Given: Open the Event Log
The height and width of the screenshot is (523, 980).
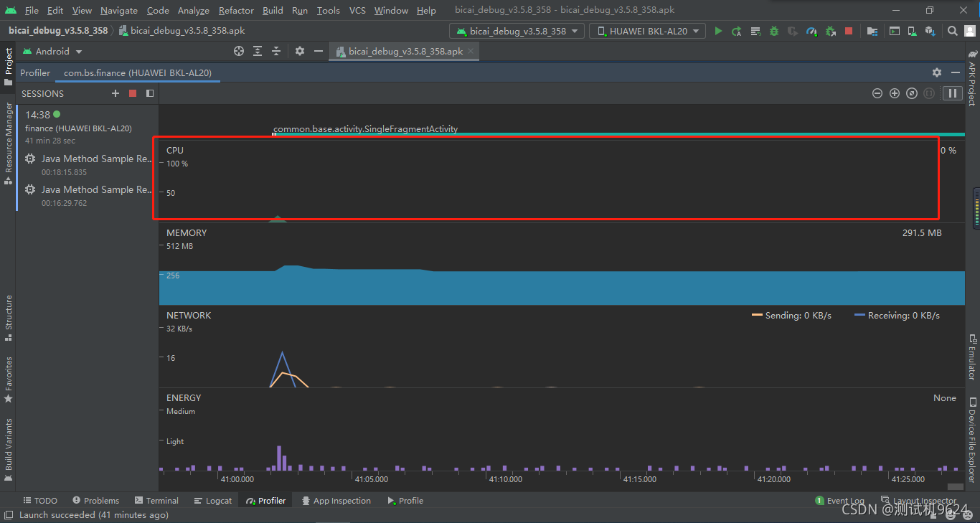Looking at the screenshot, I should click(840, 501).
